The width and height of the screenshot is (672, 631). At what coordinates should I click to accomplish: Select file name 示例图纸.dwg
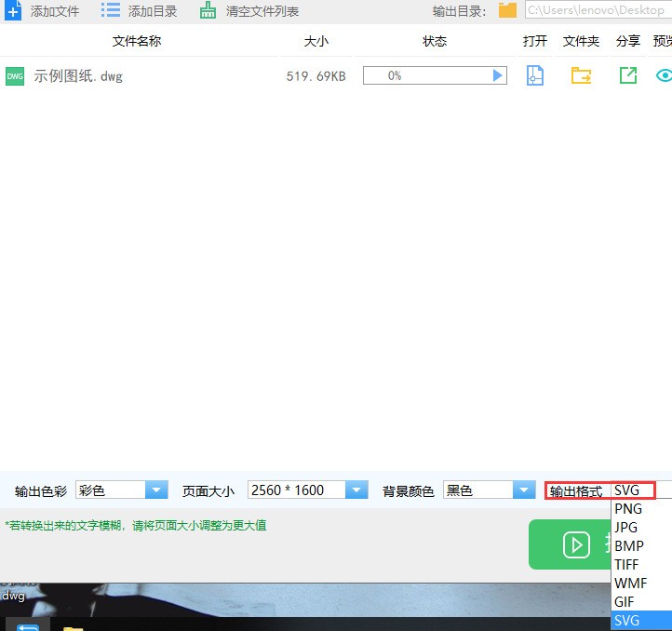[x=78, y=76]
